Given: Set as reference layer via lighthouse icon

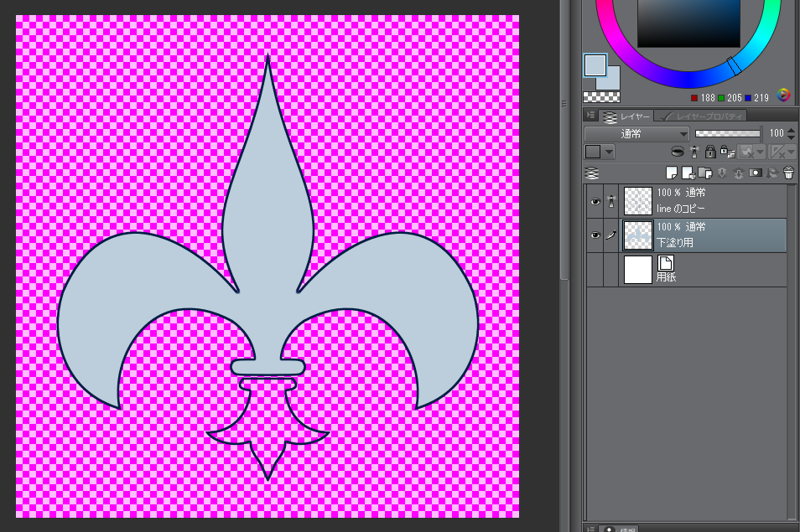Looking at the screenshot, I should coord(694,152).
